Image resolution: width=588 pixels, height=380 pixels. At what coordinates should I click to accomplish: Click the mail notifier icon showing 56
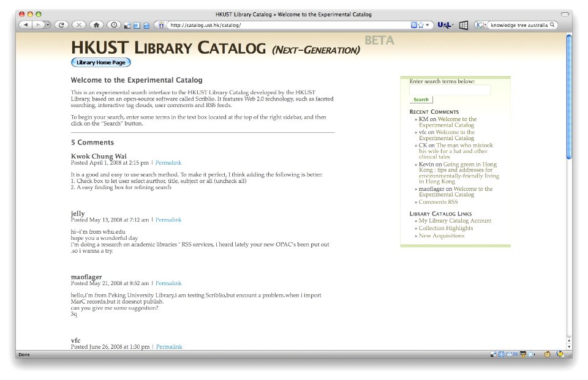click(x=512, y=354)
